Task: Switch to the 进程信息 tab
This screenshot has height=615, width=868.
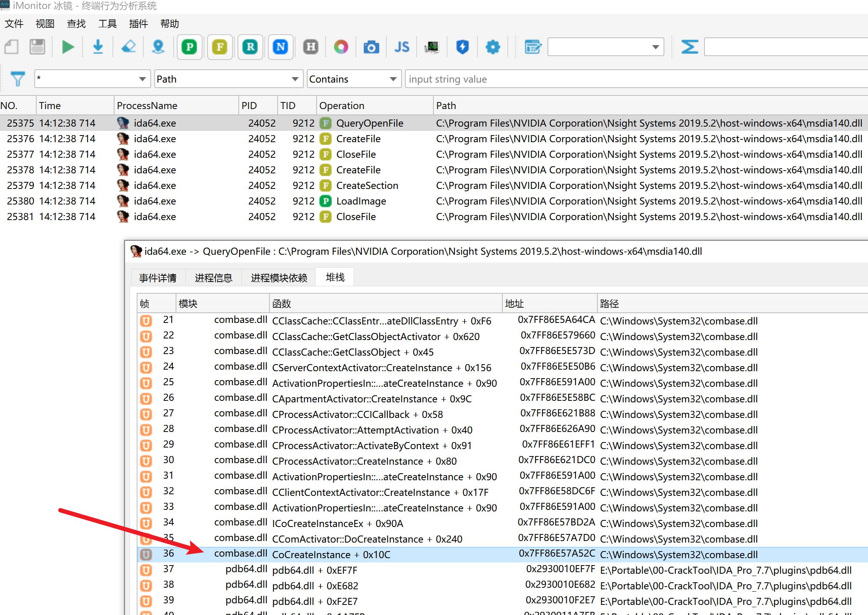Action: tap(213, 278)
